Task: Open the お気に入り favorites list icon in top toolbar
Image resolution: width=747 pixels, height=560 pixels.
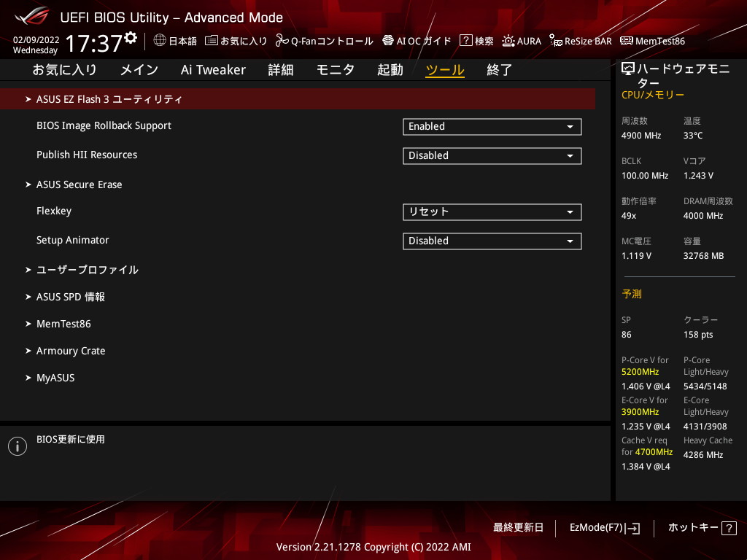Action: [211, 41]
